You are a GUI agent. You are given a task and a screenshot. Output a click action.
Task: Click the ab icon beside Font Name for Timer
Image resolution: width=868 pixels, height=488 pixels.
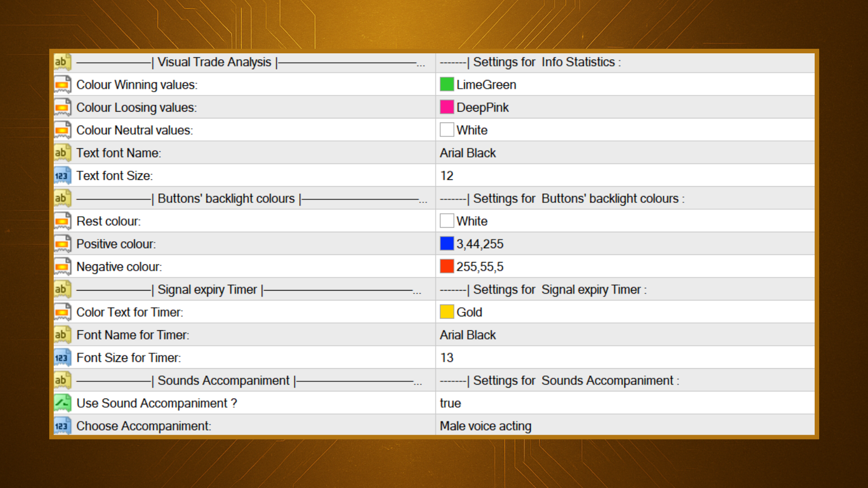62,335
